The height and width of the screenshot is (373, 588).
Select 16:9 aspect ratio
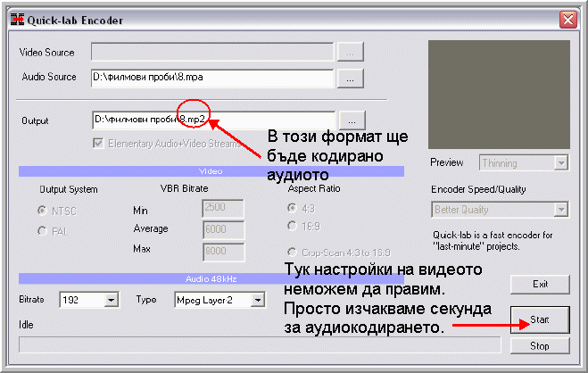[x=292, y=226]
